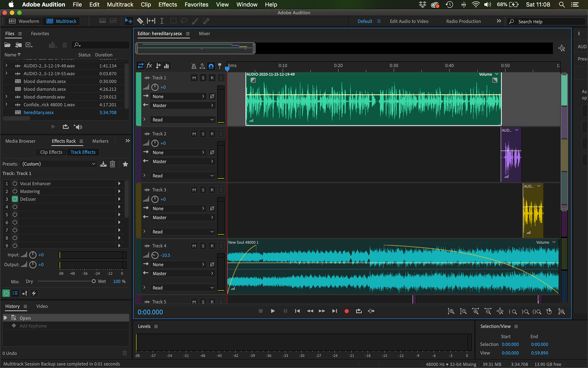This screenshot has width=588, height=368.
Task: Delete the effects rack preset
Action: [x=113, y=164]
